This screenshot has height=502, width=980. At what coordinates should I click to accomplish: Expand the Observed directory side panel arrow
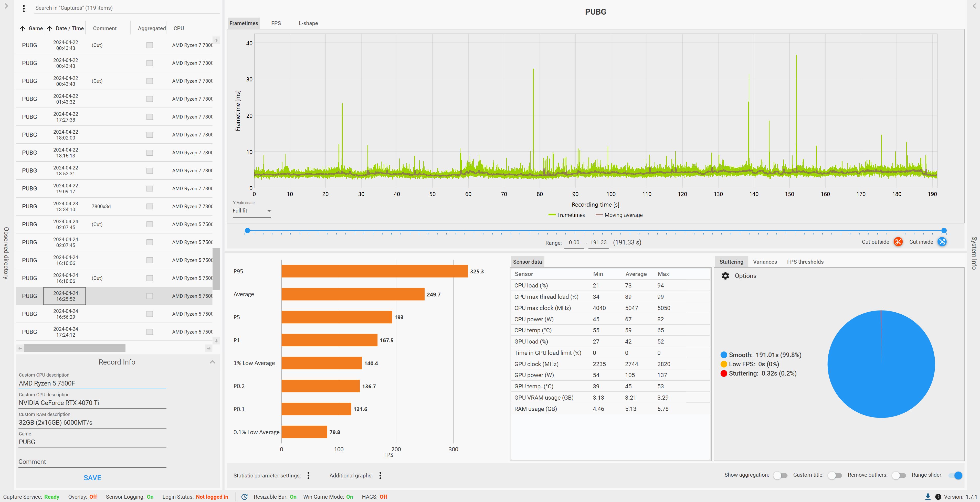click(6, 6)
